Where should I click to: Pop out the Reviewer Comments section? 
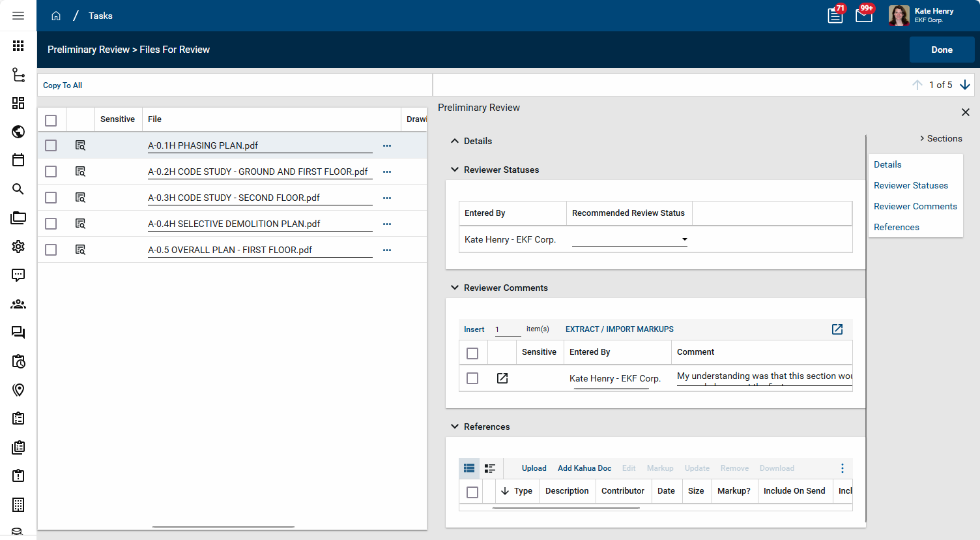(x=837, y=329)
